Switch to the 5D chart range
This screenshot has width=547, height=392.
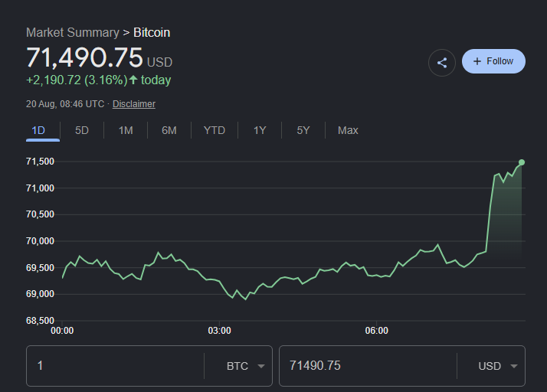pyautogui.click(x=82, y=130)
